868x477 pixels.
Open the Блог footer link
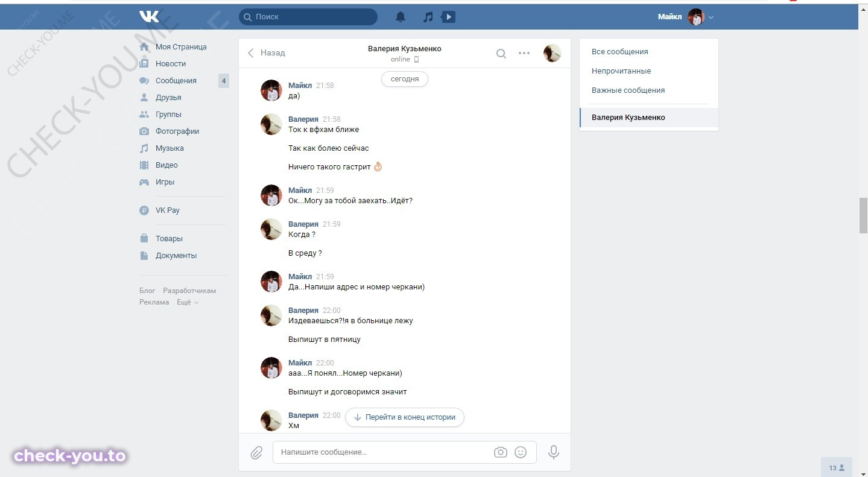pyautogui.click(x=147, y=291)
